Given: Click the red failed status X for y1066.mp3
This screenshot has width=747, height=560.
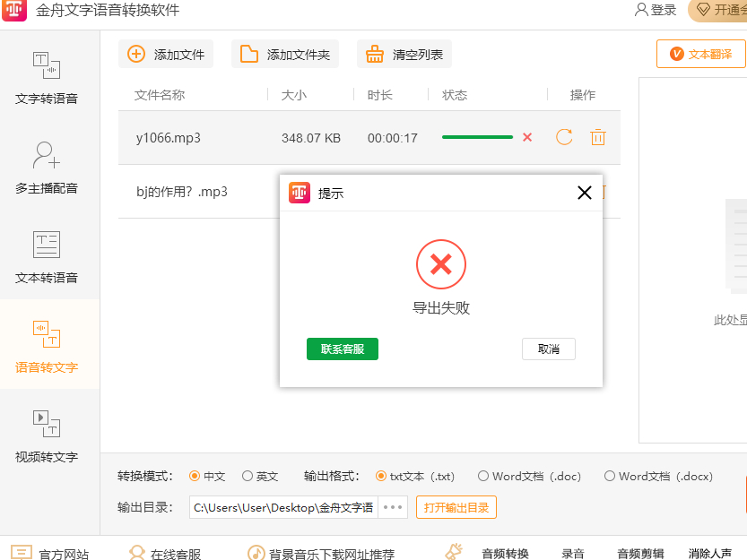Looking at the screenshot, I should pos(527,138).
